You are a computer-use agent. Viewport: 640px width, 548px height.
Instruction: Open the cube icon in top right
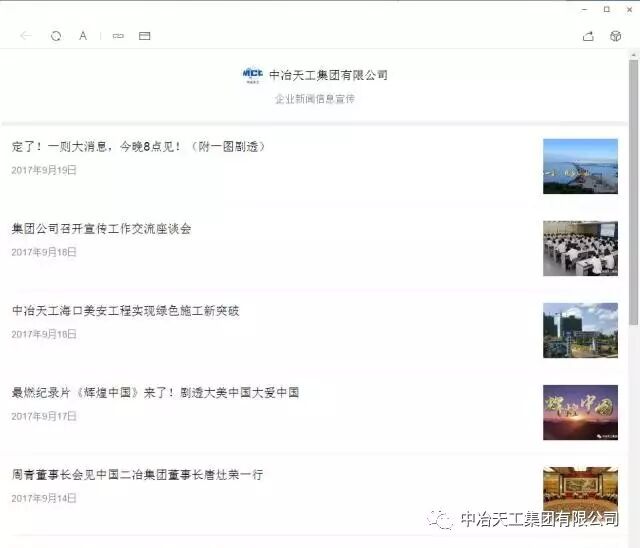616,36
